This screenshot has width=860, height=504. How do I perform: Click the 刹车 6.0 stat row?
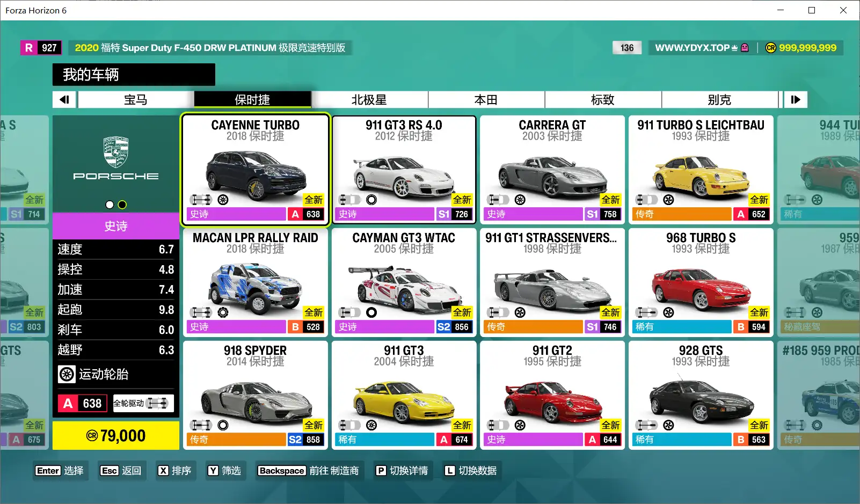pyautogui.click(x=116, y=330)
